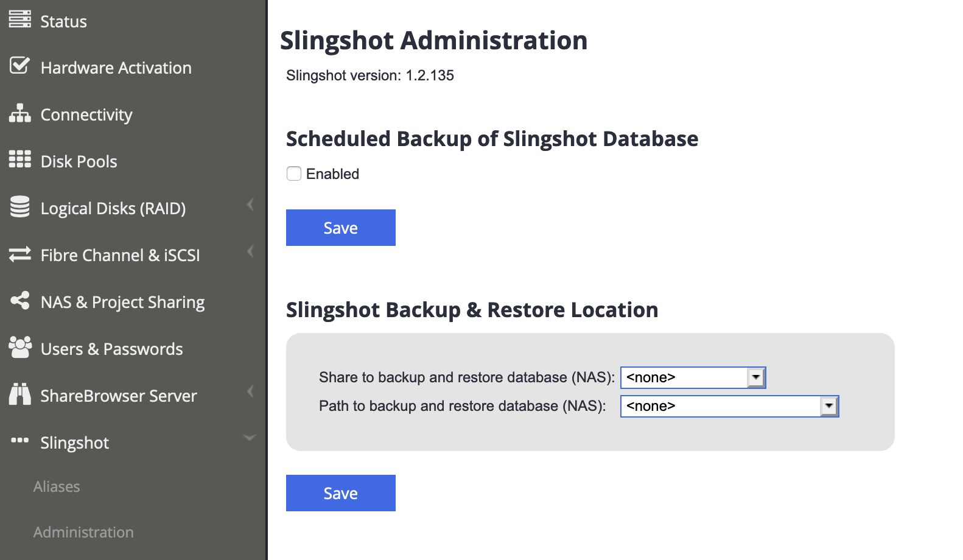Open the Aliases submenu link
This screenshot has height=560, width=963.
click(x=57, y=487)
